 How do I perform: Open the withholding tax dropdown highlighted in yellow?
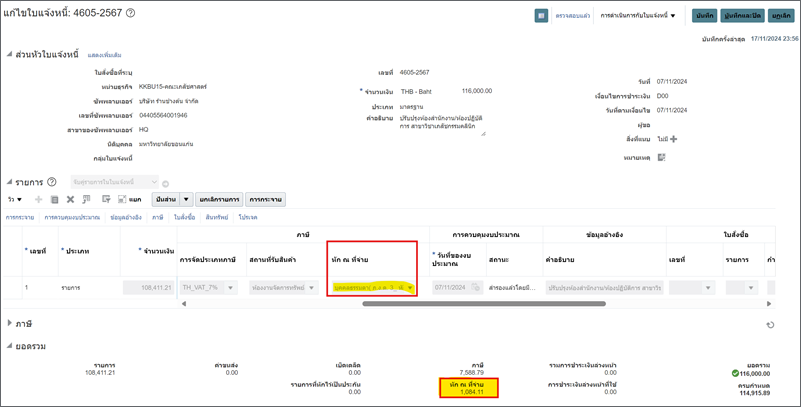coord(410,288)
